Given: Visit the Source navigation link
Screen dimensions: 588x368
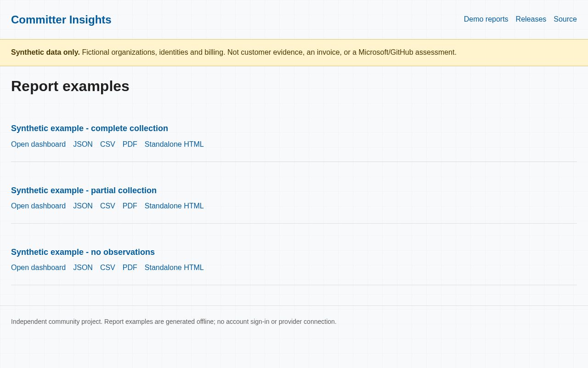Looking at the screenshot, I should click(565, 19).
